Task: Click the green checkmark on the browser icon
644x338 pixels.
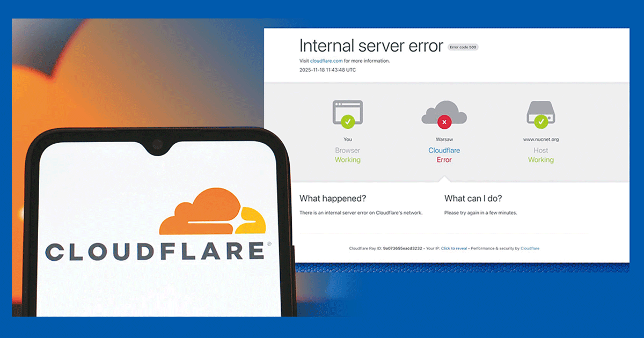Action: coord(348,122)
